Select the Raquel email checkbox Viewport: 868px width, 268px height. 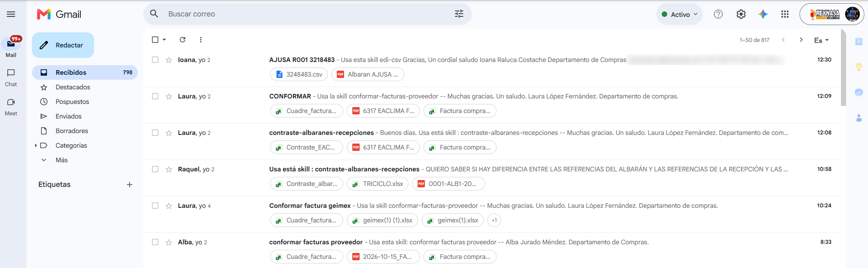click(x=155, y=169)
